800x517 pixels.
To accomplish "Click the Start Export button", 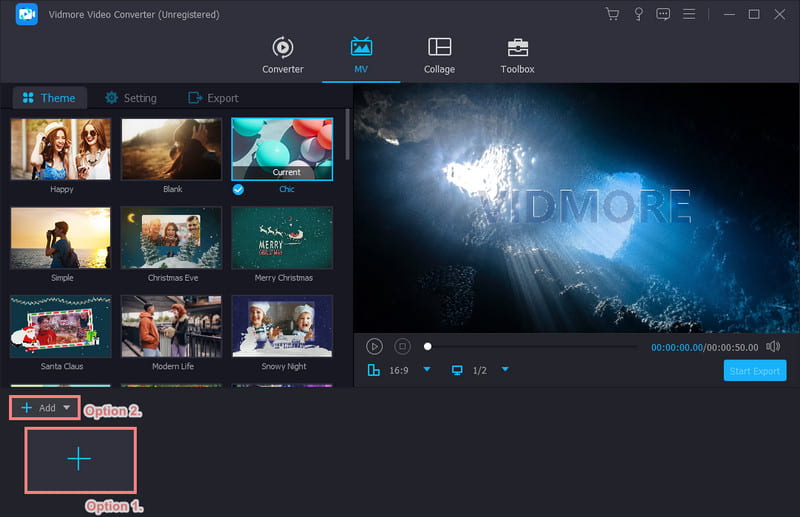I will click(x=755, y=371).
